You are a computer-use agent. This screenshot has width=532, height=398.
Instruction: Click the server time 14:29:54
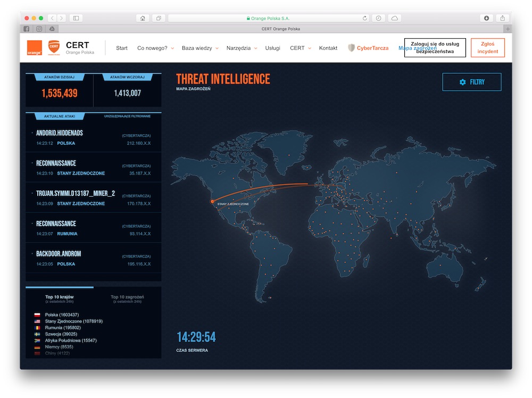[196, 337]
